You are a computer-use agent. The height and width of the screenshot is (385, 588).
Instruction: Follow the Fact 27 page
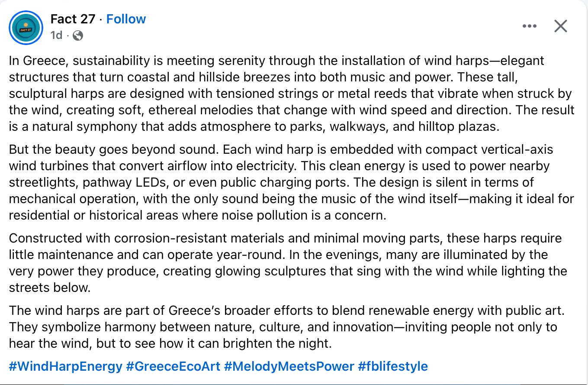click(x=126, y=19)
